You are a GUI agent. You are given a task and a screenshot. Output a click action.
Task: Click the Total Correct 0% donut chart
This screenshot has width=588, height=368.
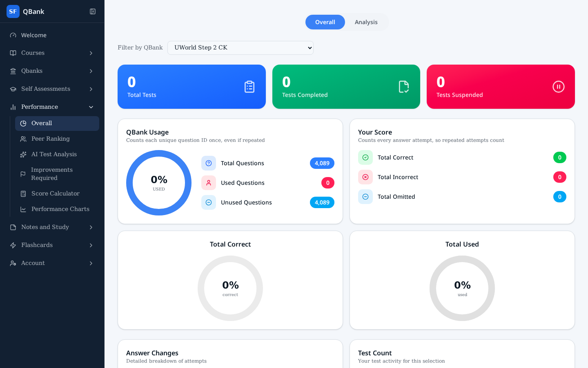click(x=230, y=288)
